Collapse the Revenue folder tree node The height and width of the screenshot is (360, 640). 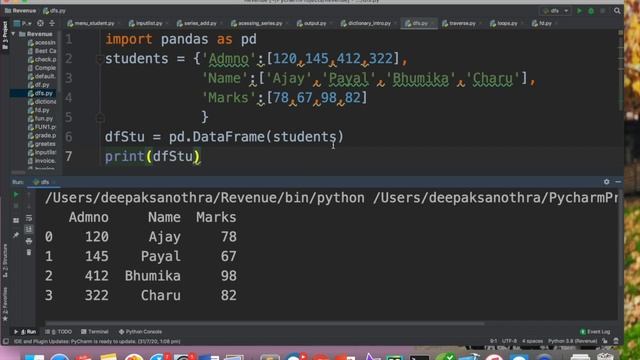point(13,34)
